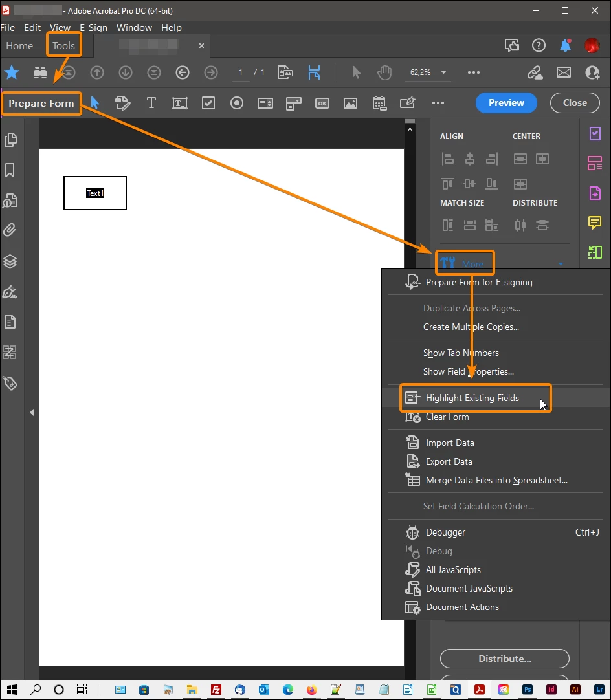611x700 pixels.
Task: Select the edit text and images tool
Action: [x=122, y=103]
